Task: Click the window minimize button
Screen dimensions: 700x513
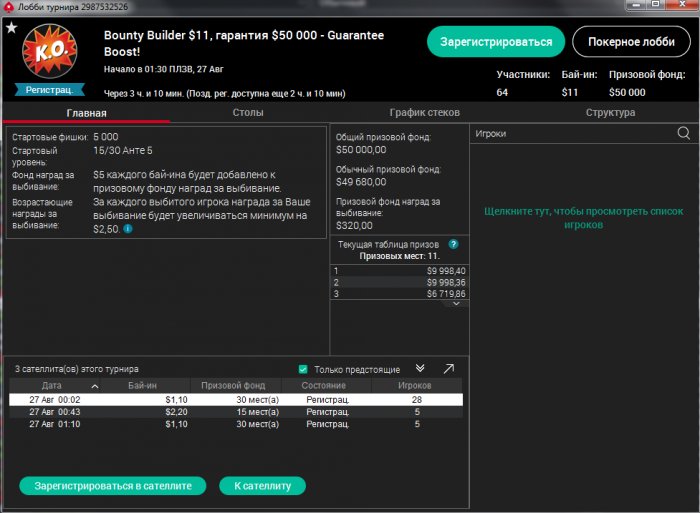Action: point(636,5)
